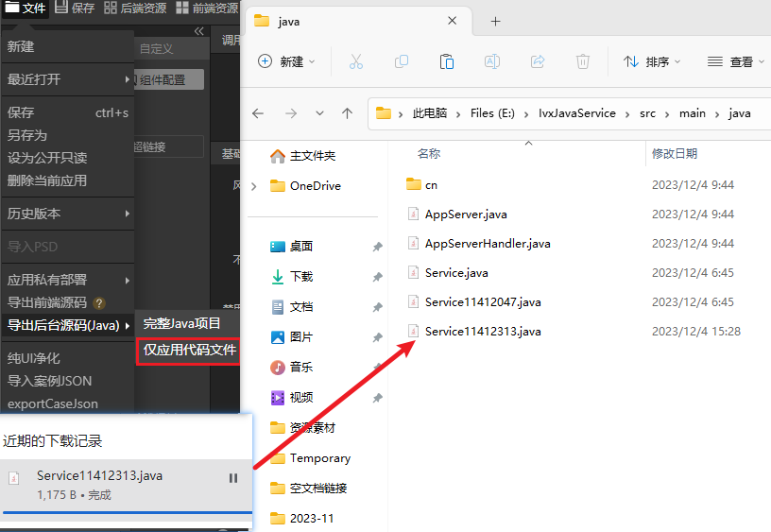The height and width of the screenshot is (532, 771).
Task: Go back with the left arrow button
Action: pos(258,113)
